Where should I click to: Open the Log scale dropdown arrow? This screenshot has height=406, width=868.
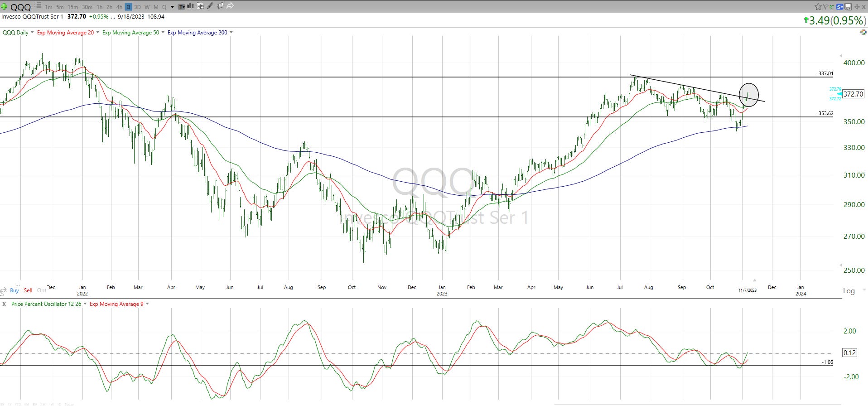[863, 290]
